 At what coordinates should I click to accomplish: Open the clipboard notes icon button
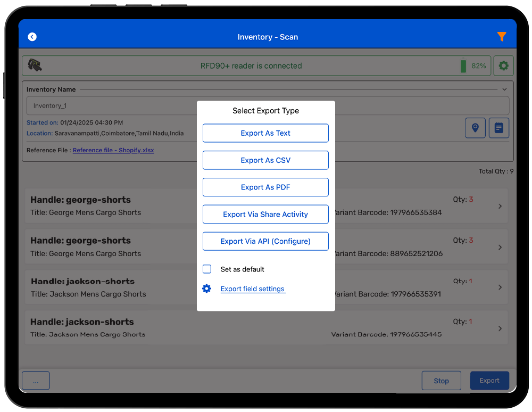(x=498, y=128)
